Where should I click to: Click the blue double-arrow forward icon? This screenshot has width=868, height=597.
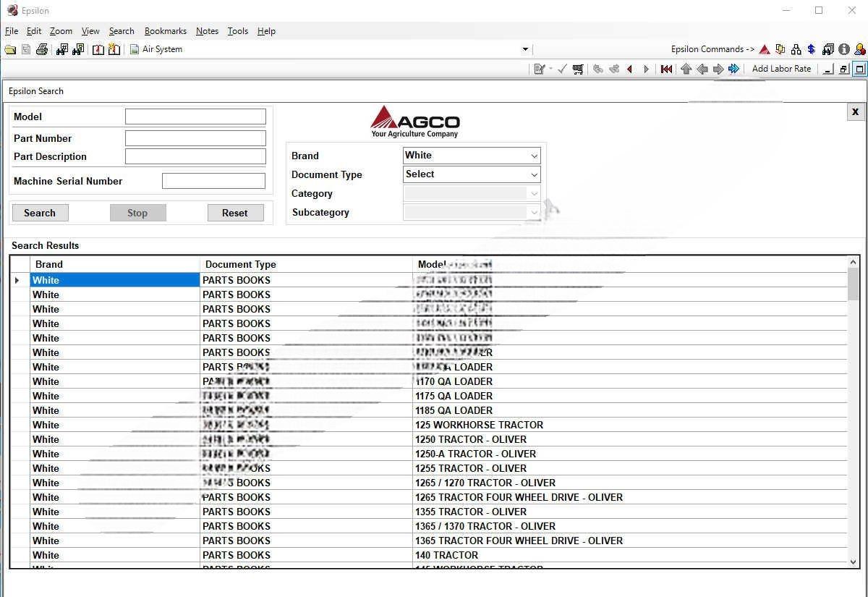(734, 69)
